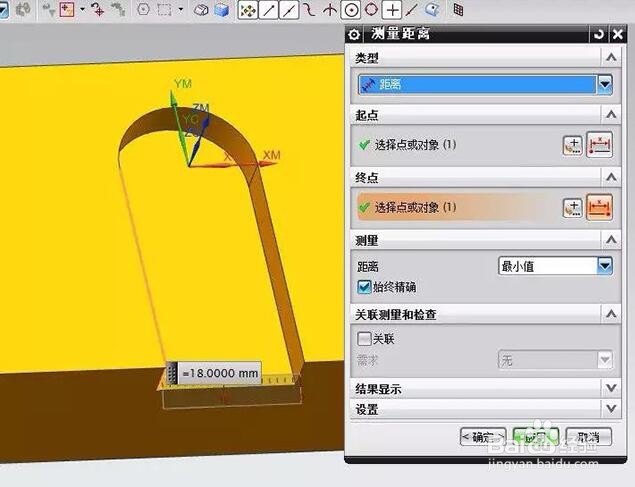
Task: Collapse the 类型 section
Action: [x=611, y=58]
